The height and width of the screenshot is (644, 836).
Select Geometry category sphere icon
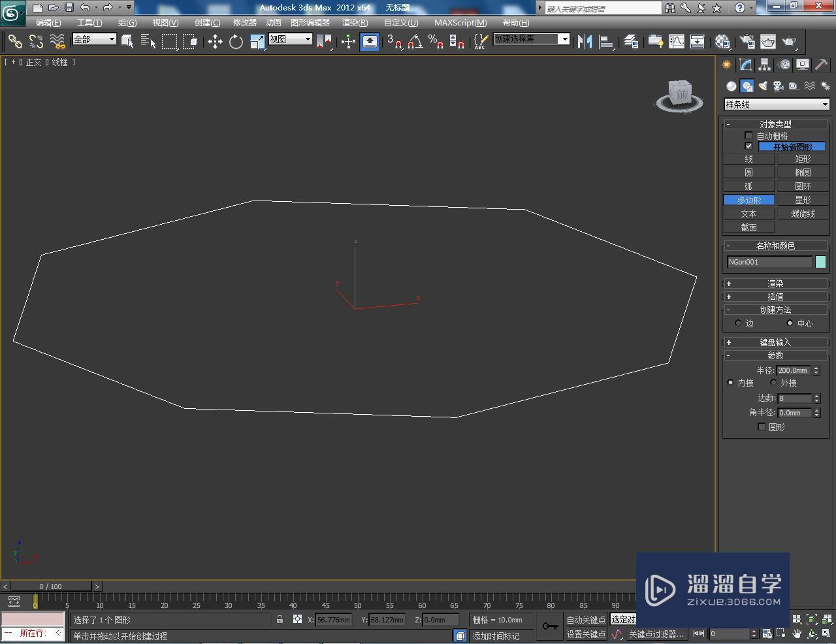(x=731, y=86)
